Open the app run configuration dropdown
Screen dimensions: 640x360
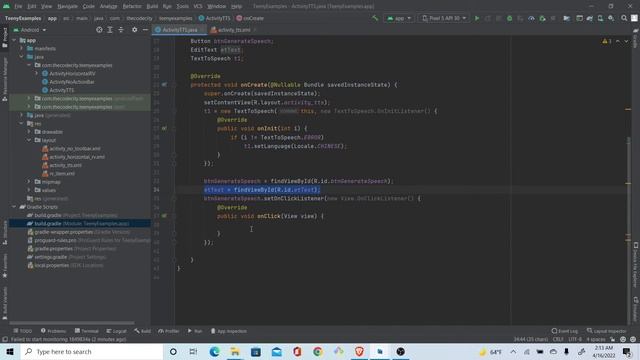click(x=399, y=18)
